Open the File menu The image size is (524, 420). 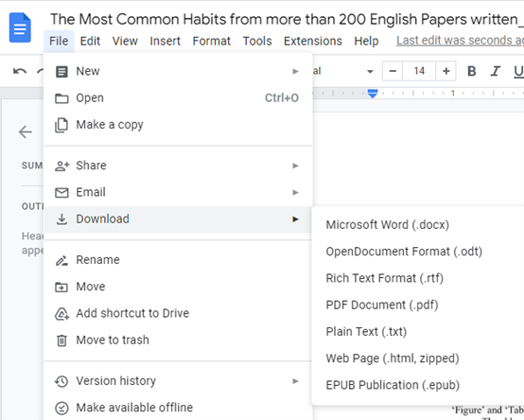(59, 41)
